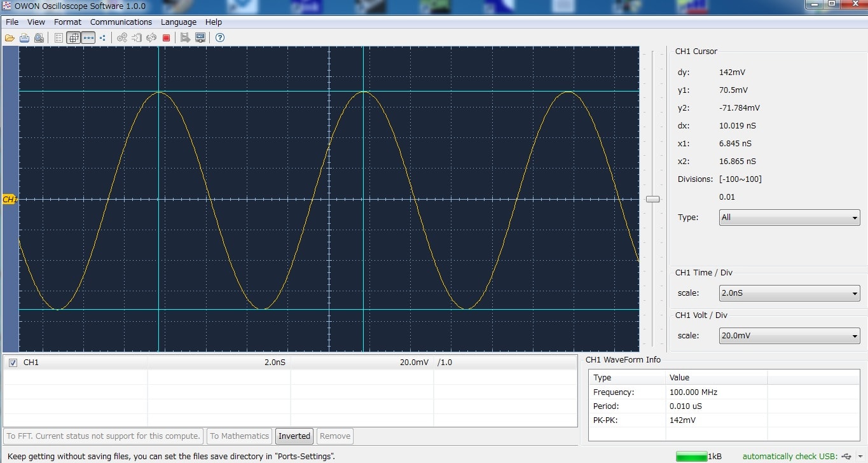Viewport: 868px width, 463px height.
Task: Open the View menu
Action: (36, 22)
